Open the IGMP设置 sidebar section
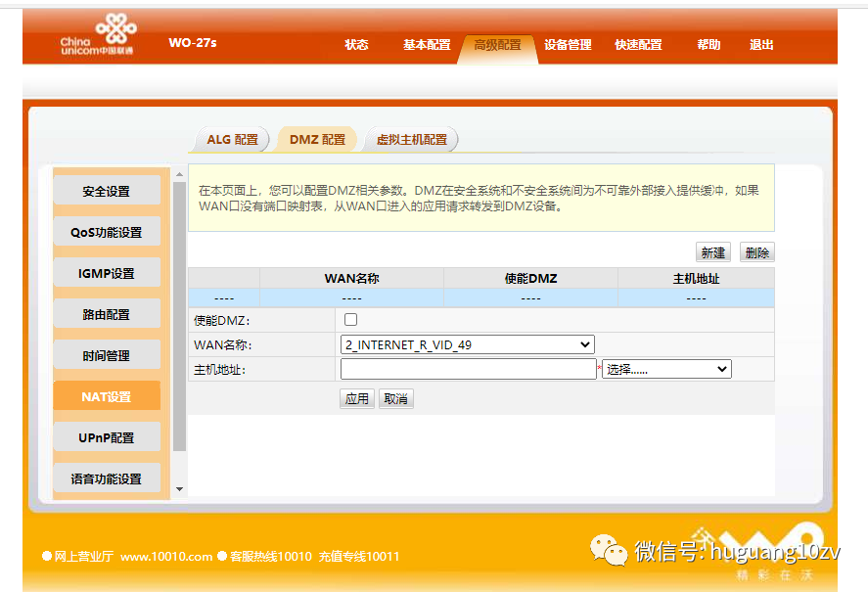868x592 pixels. pyautogui.click(x=107, y=273)
